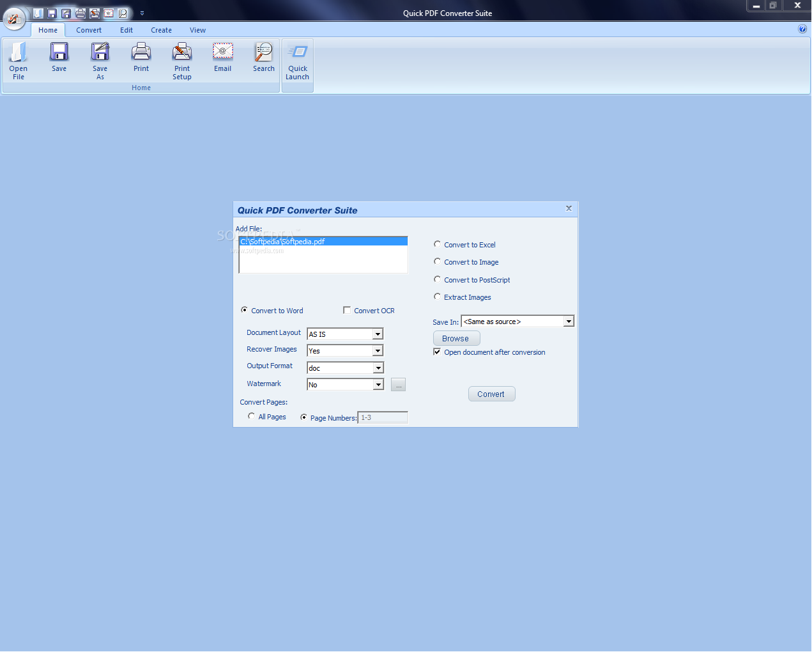812x652 pixels.
Task: Expand the Output Format dropdown
Action: 378,368
